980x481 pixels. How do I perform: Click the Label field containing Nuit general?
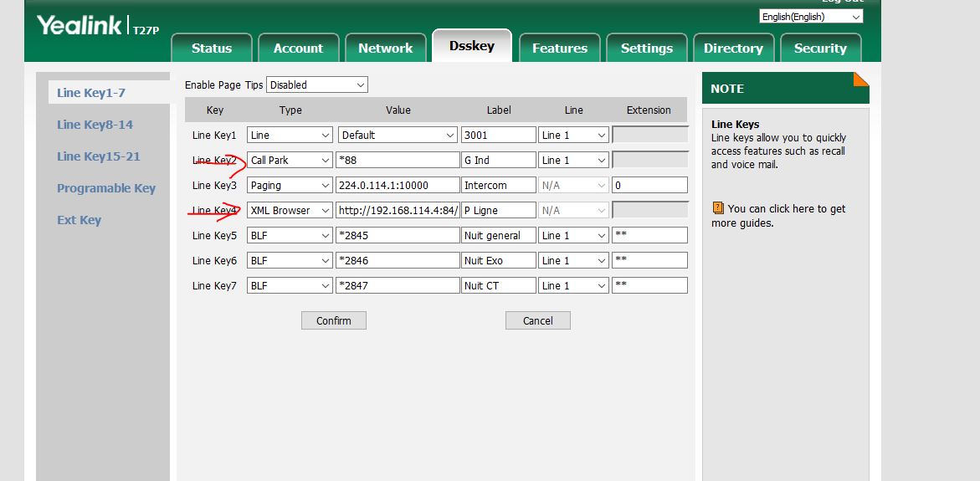tap(498, 236)
